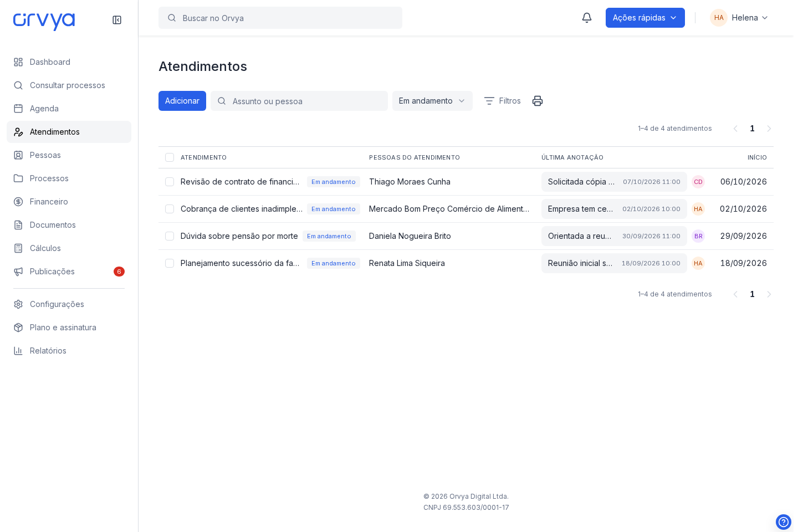
Task: Open Dashboard in sidebar
Action: coord(69,62)
